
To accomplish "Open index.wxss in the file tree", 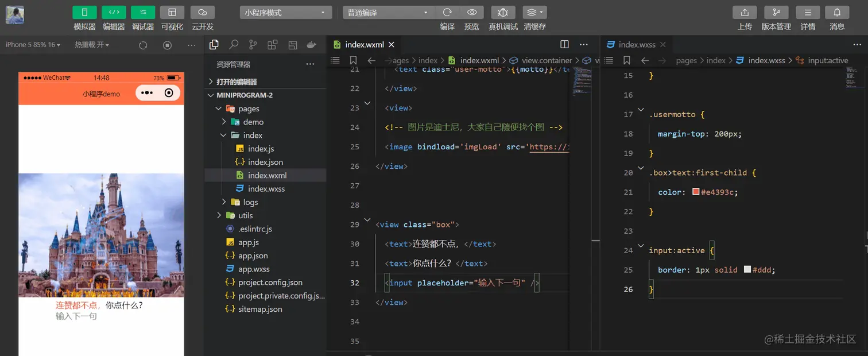I will coord(265,188).
